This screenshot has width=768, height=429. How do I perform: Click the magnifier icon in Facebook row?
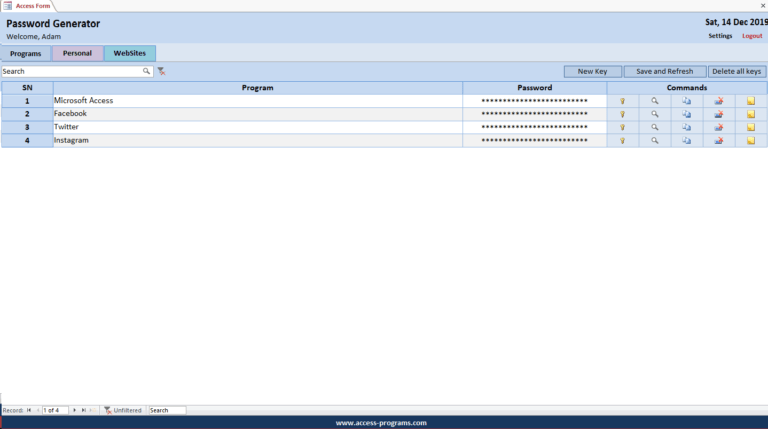(655, 114)
